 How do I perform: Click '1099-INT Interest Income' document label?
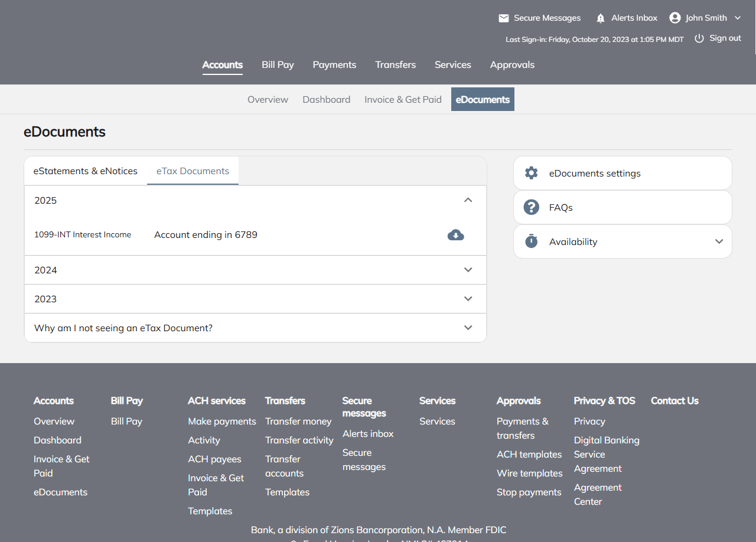(83, 235)
